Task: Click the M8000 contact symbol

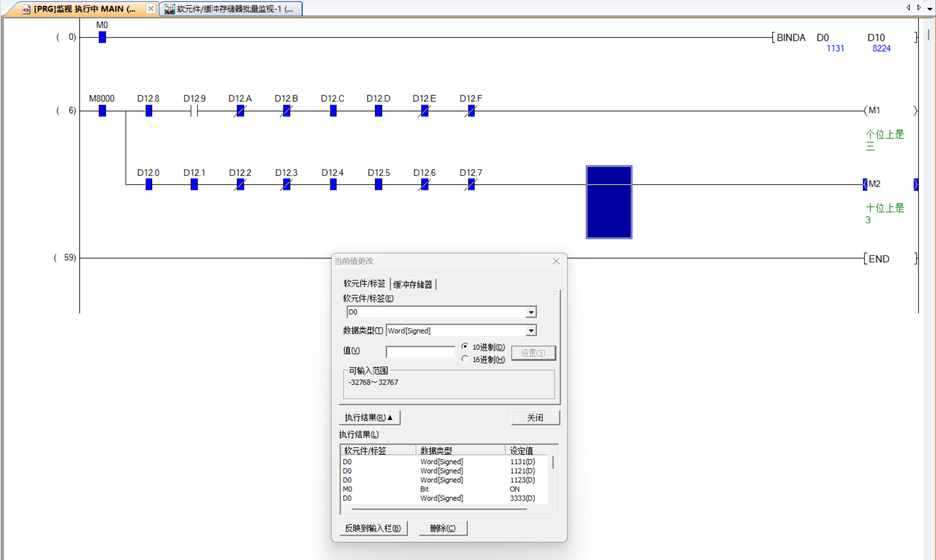Action: click(x=102, y=111)
